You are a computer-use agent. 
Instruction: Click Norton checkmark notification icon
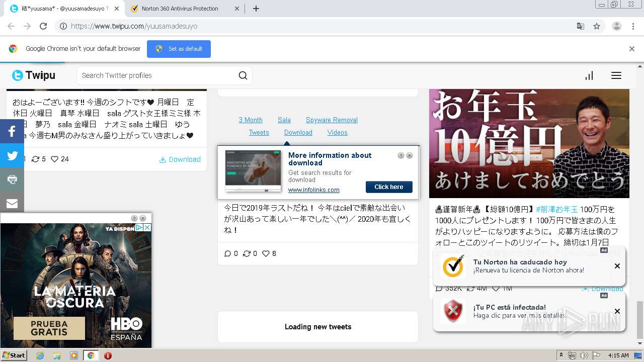(453, 266)
